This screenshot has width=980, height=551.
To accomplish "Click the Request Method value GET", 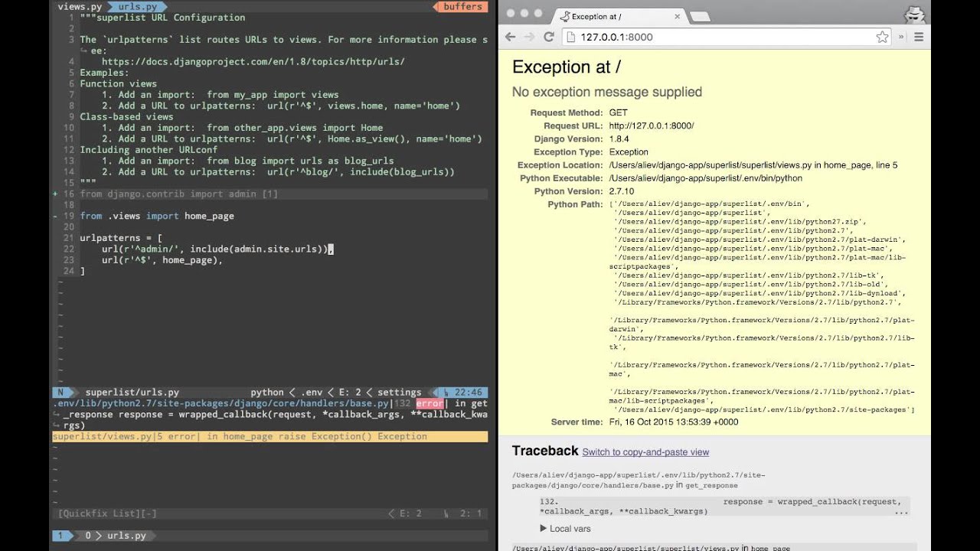I will coord(618,112).
